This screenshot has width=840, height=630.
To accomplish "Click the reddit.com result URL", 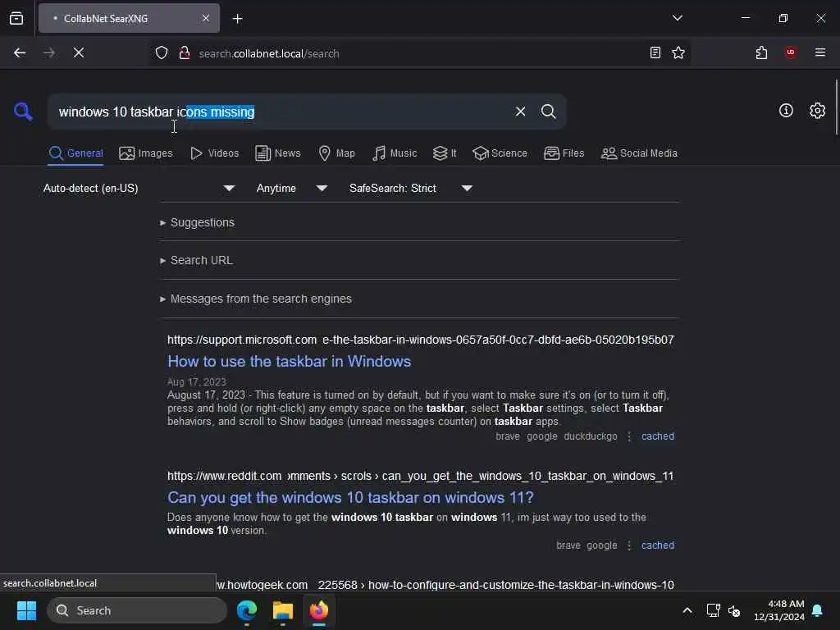I will [421, 477].
